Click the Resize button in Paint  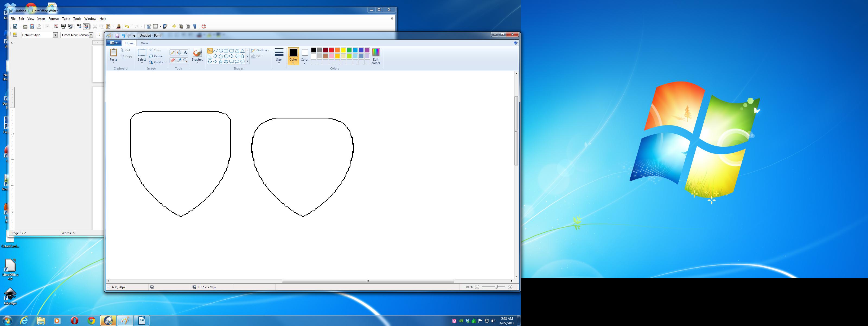(156, 56)
